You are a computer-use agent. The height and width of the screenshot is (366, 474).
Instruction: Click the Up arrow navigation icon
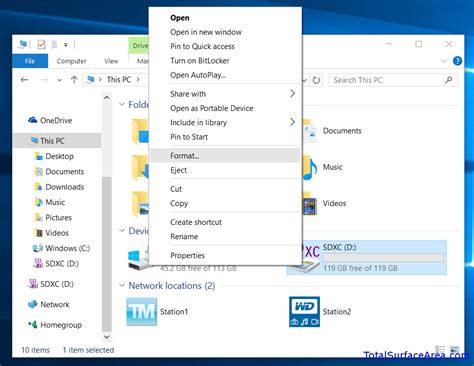click(74, 80)
